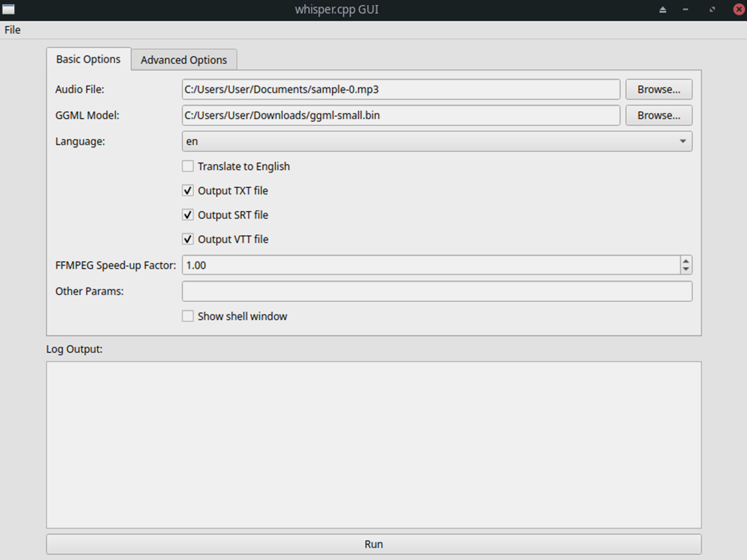Increase FFMPEG speed-up factor with up arrow
Screen dimensions: 747x560
pyautogui.click(x=686, y=261)
